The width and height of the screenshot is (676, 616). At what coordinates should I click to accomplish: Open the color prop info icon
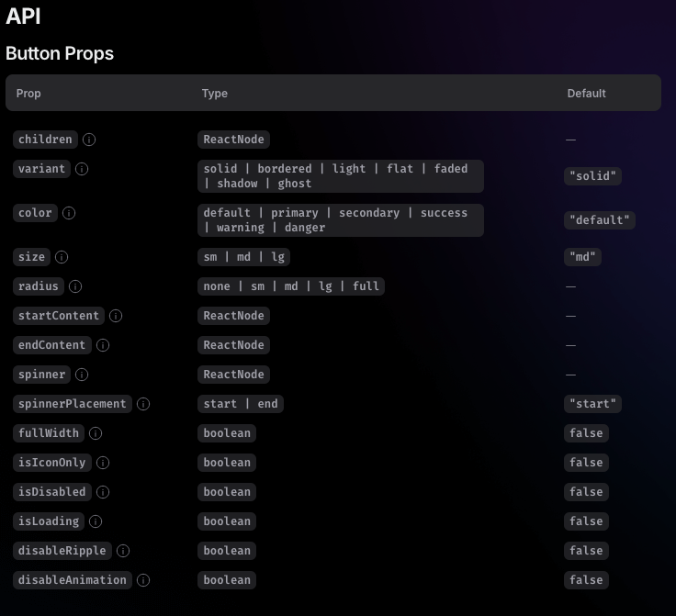coord(69,213)
